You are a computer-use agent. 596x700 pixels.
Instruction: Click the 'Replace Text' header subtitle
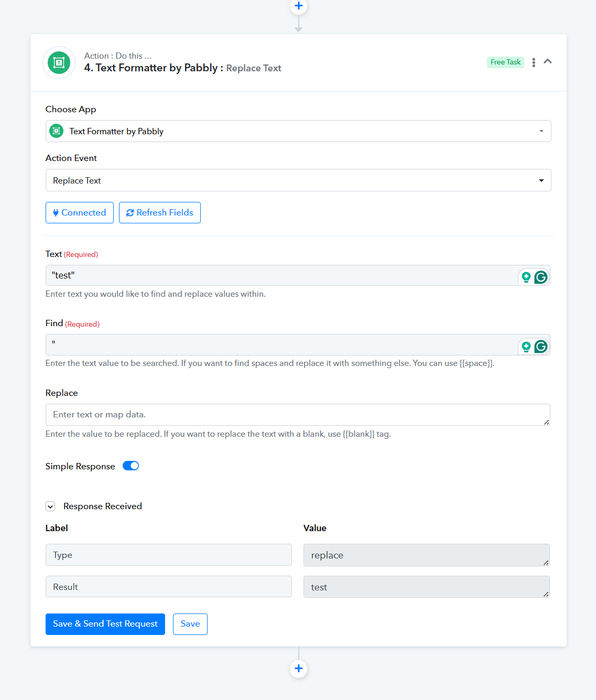(x=254, y=68)
